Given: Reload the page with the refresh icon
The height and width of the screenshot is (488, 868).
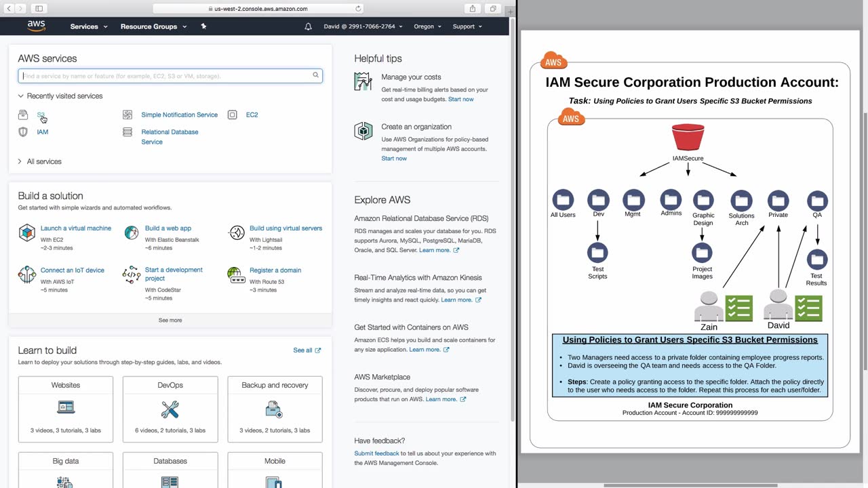Looking at the screenshot, I should tap(358, 9).
